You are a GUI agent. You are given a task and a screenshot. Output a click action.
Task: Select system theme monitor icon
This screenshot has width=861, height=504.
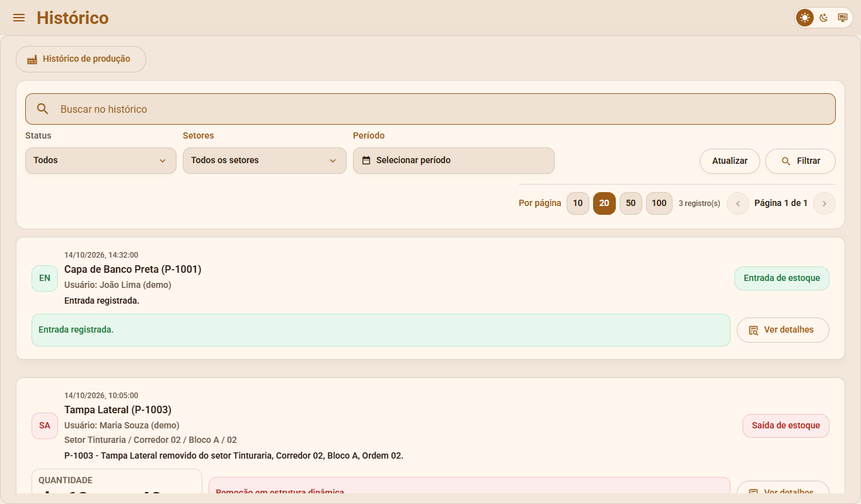842,18
